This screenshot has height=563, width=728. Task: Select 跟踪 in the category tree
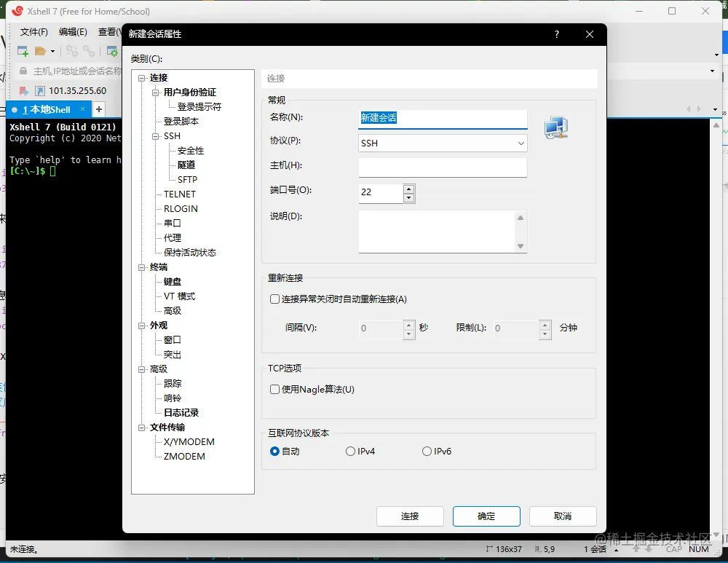click(x=173, y=384)
